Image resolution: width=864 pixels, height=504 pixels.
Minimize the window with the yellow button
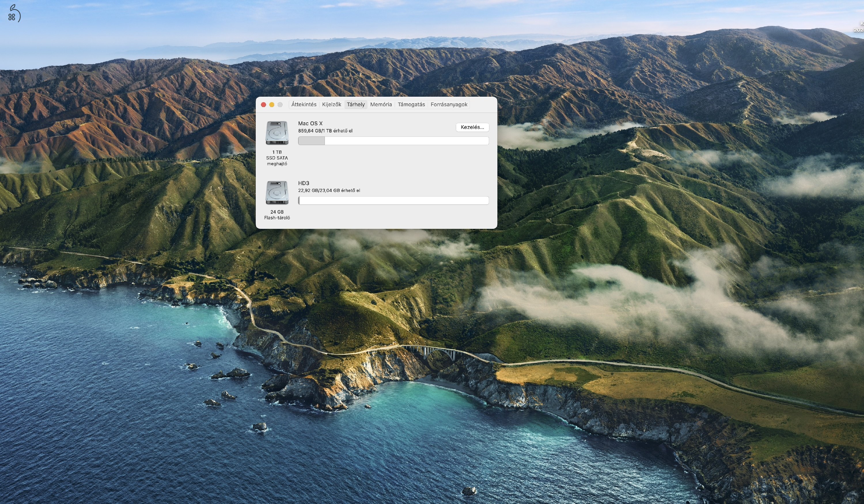click(x=272, y=104)
